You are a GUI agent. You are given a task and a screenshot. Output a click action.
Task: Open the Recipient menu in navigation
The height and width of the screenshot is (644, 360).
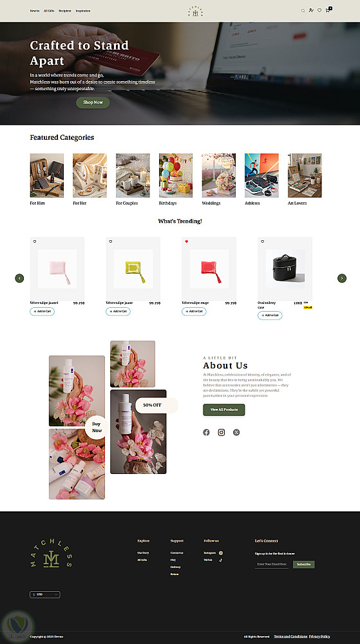(65, 11)
